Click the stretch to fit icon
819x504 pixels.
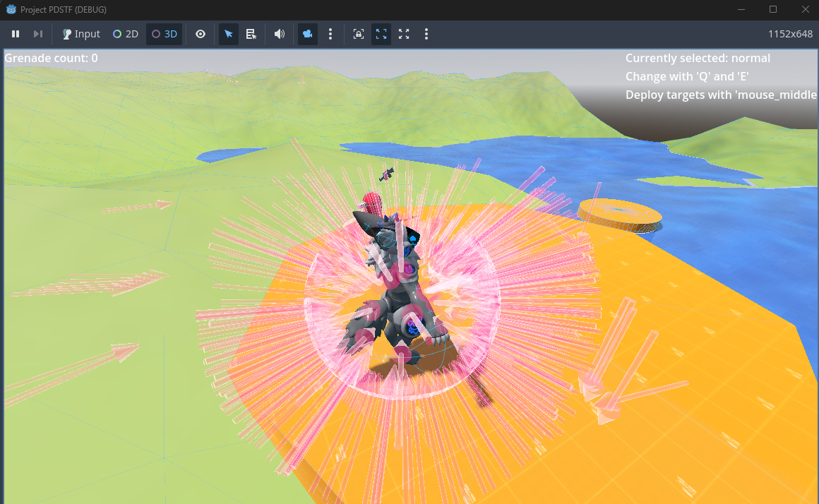pos(404,34)
